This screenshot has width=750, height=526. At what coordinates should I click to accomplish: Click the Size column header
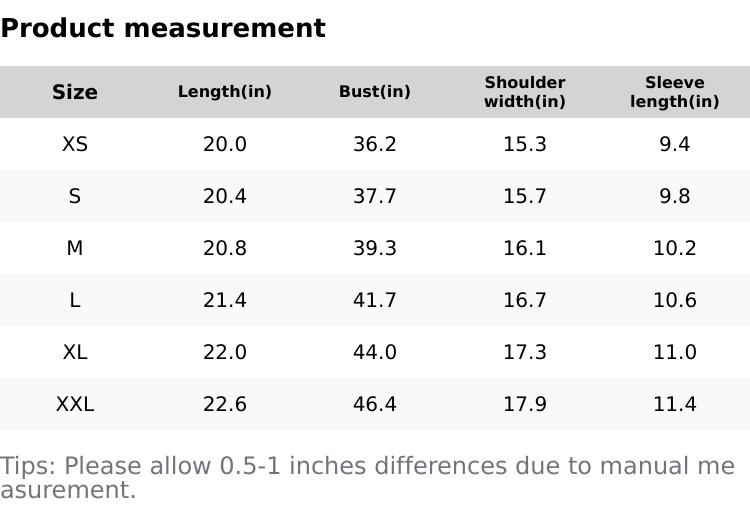[x=75, y=92]
